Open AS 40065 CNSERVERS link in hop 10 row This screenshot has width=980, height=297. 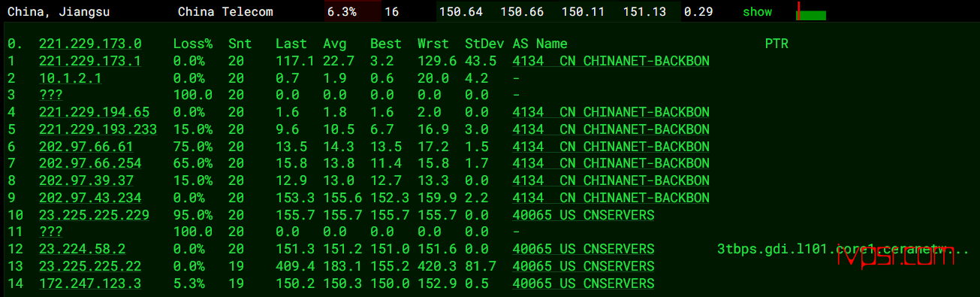583,215
